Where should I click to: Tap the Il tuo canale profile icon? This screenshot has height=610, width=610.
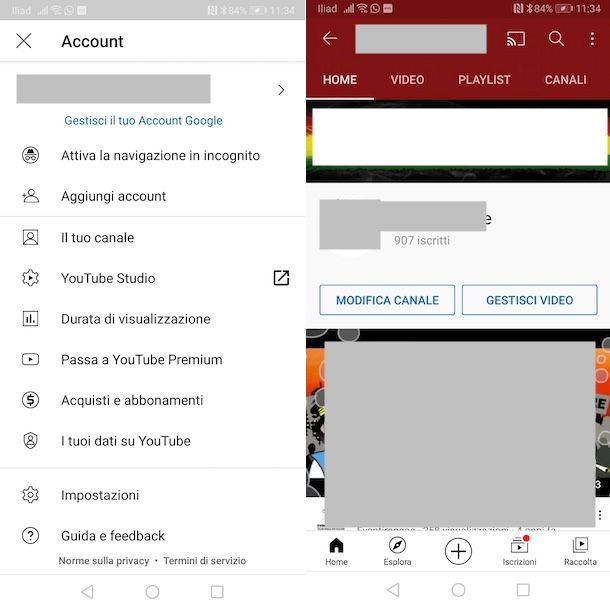[30, 237]
